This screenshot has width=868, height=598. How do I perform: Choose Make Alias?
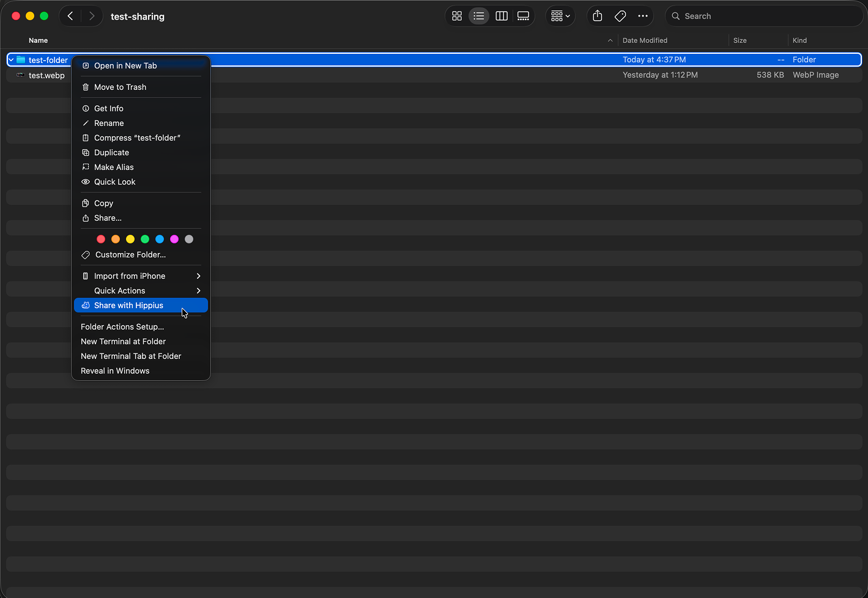[x=141, y=167]
